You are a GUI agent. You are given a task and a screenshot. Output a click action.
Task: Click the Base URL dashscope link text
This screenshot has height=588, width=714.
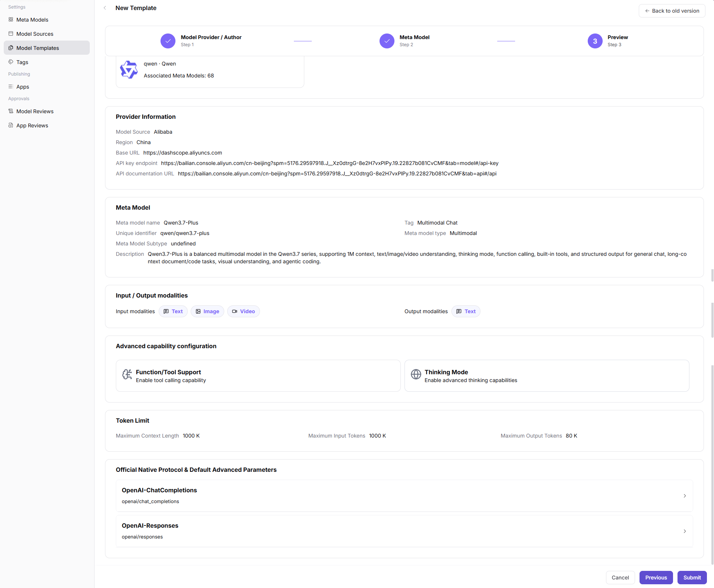click(183, 153)
